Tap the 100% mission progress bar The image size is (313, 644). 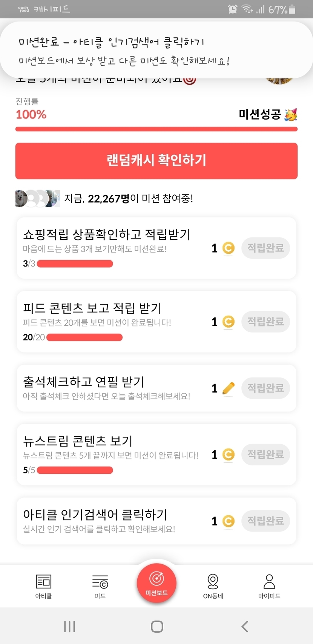tap(156, 129)
